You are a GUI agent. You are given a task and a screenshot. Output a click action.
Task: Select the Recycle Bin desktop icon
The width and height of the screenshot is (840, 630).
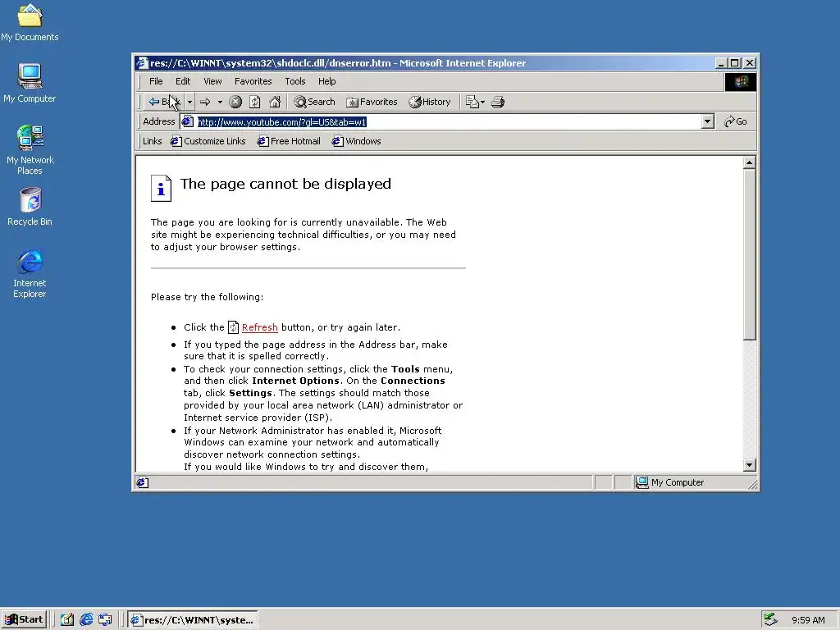(30, 208)
